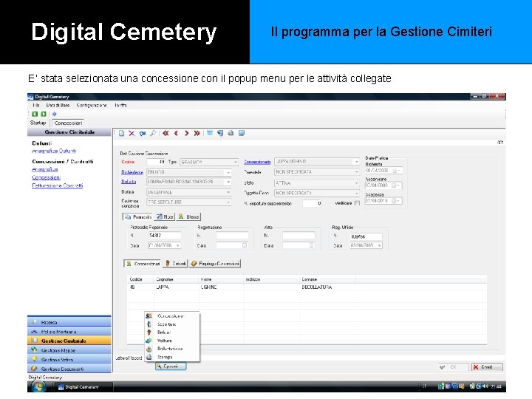This screenshot has height=399, width=532.
Task: Open the Richiesta date picker
Action: pos(396,171)
